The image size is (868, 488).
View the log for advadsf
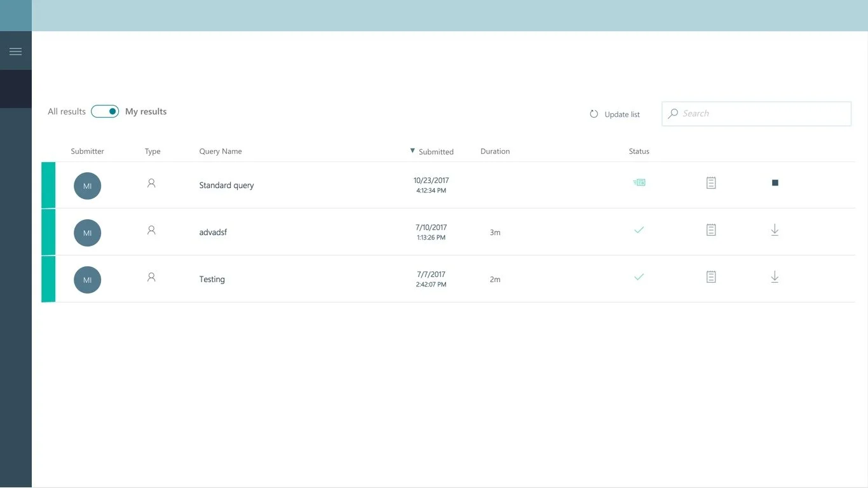point(710,230)
